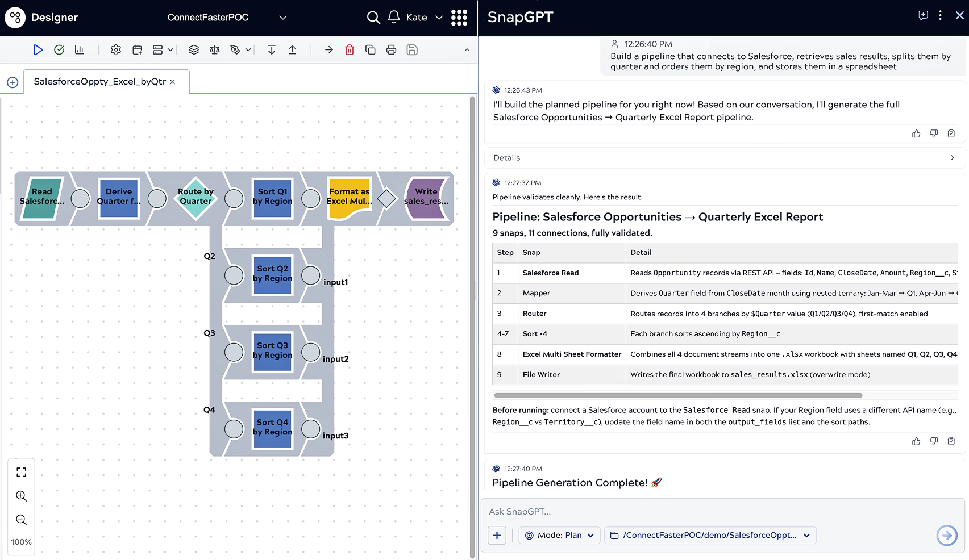
Task: Thumbs down the 12:26:43 PM response
Action: coord(934,133)
